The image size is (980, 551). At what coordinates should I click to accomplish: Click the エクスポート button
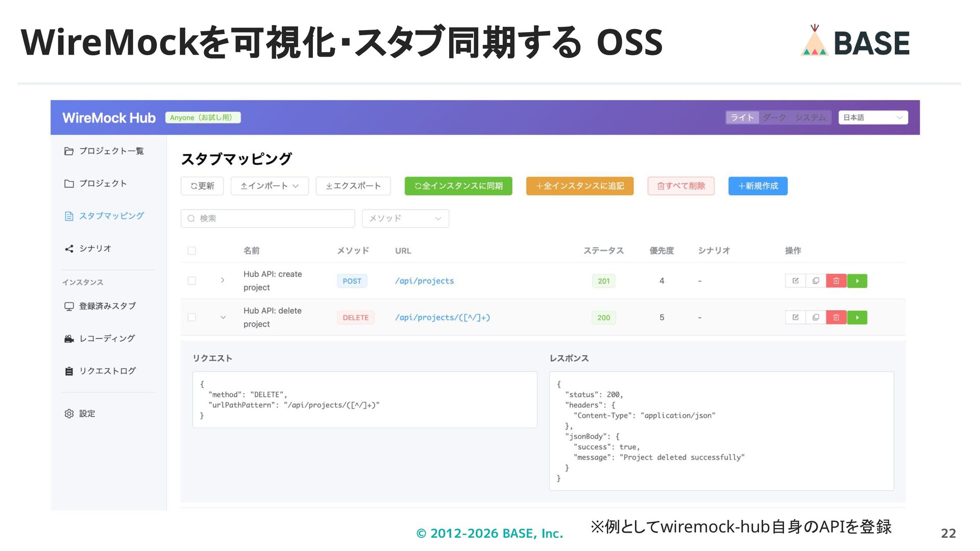tap(353, 186)
